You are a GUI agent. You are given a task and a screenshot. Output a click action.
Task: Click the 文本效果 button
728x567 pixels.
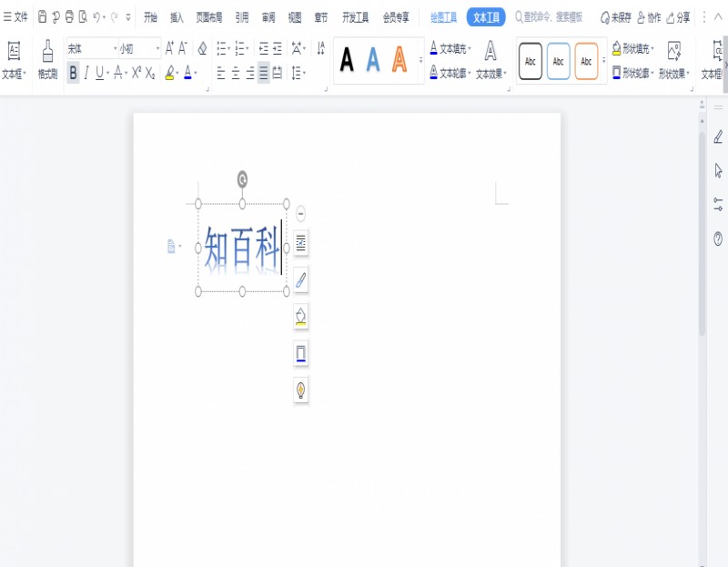(490, 59)
